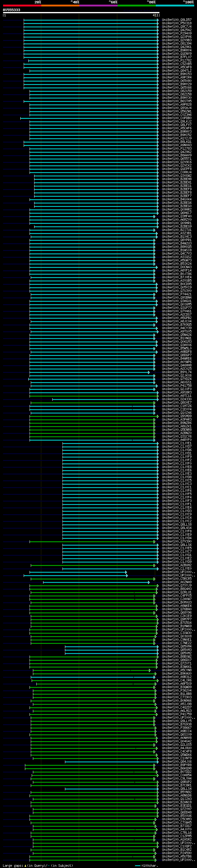Select the UniRef100_Q7V390 label
197x868 pixels.
click(x=177, y=542)
